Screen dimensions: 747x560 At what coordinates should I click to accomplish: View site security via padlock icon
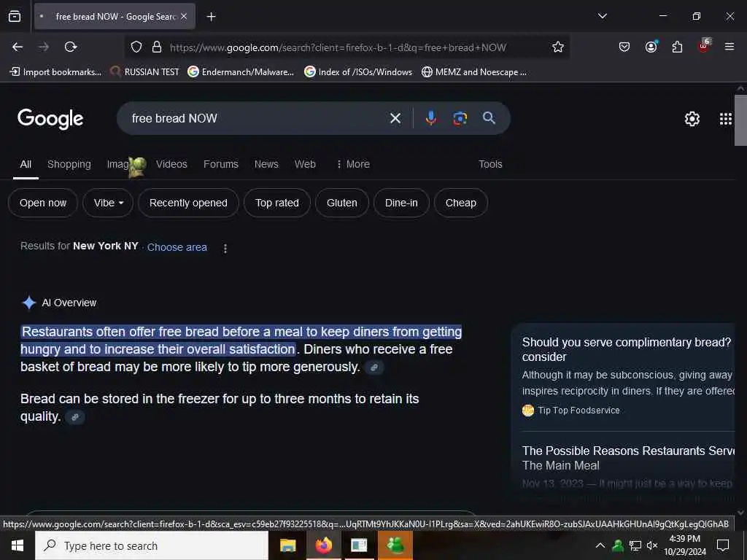(157, 47)
